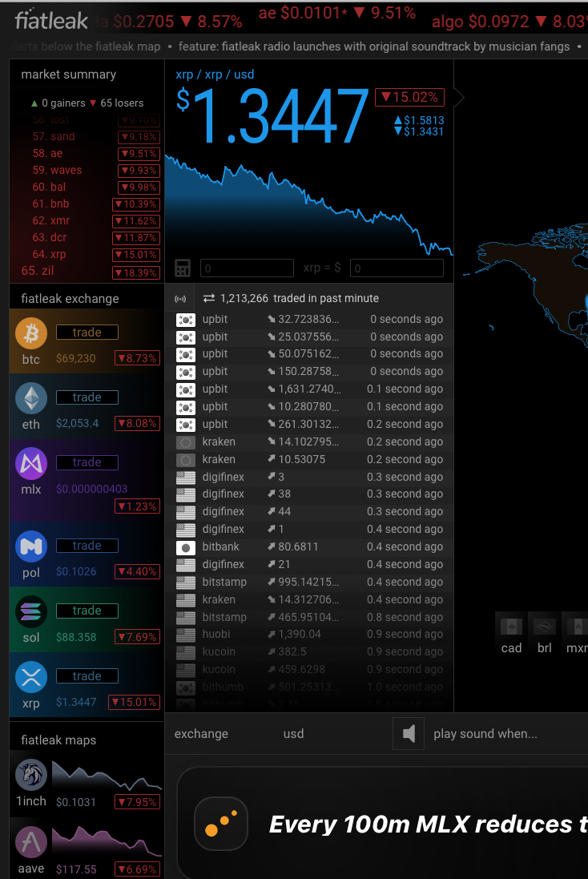Click the flag icon on the bitstamp 995.14215 row
This screenshot has height=879, width=588.
click(186, 583)
